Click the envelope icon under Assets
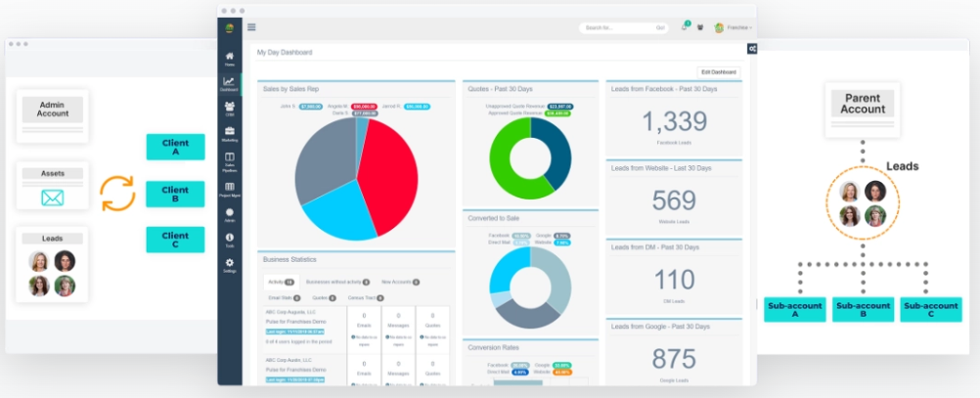 53,199
